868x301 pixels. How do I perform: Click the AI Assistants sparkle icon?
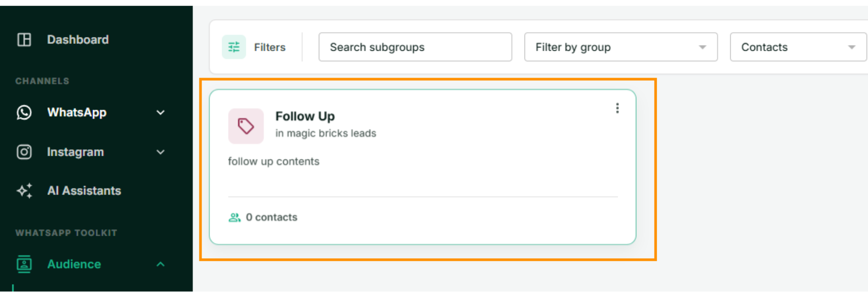[x=25, y=190]
